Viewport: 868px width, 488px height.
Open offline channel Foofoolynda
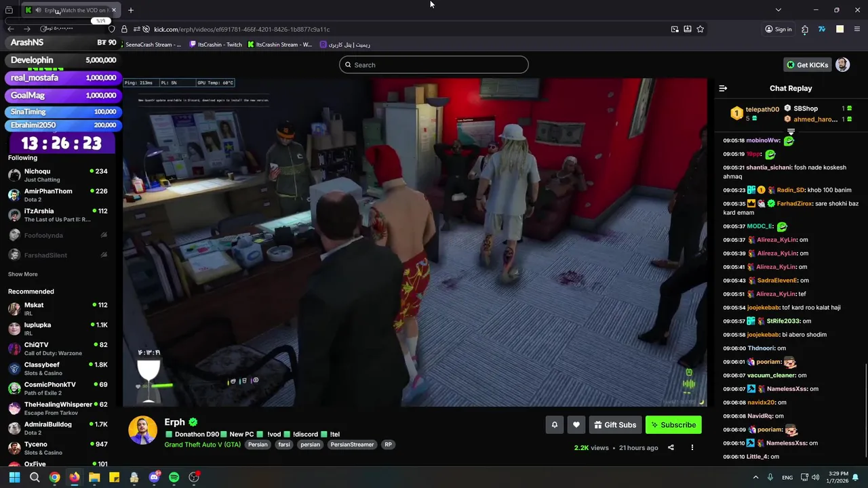pos(58,235)
